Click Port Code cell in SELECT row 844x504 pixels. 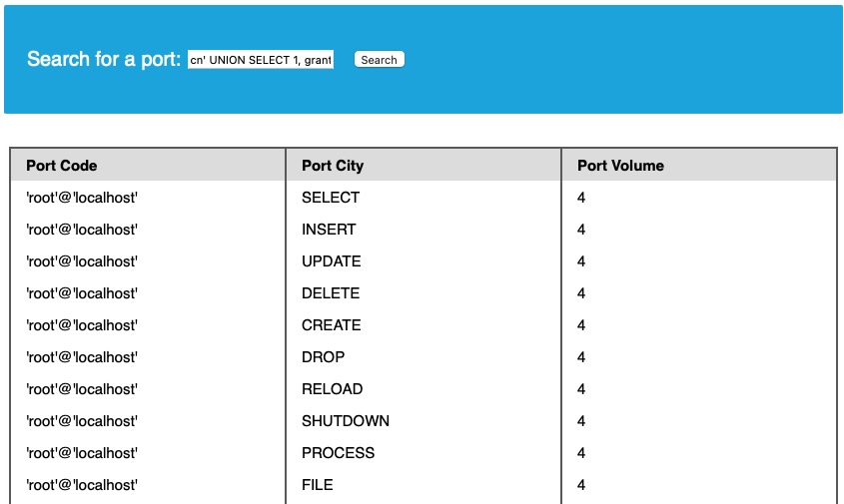(82, 198)
